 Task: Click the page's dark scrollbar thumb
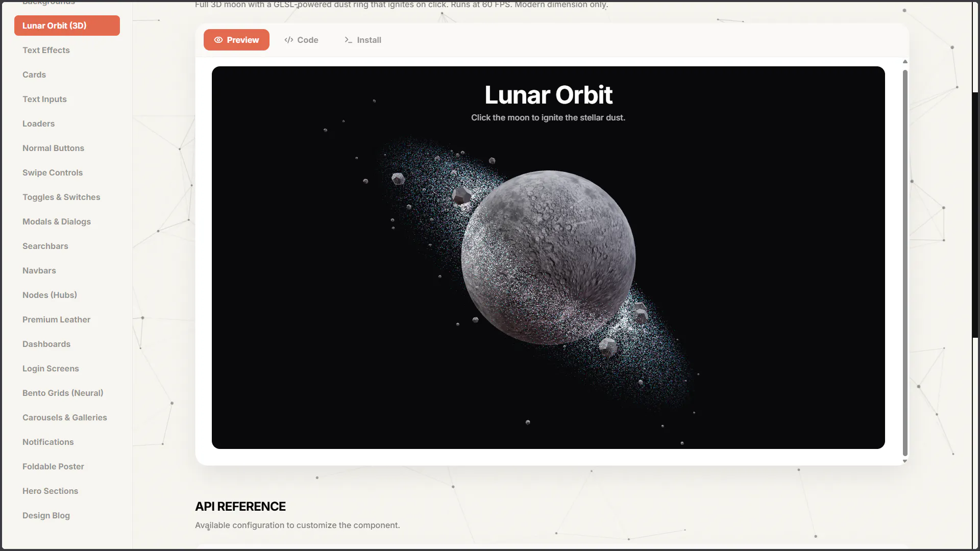coord(975,214)
